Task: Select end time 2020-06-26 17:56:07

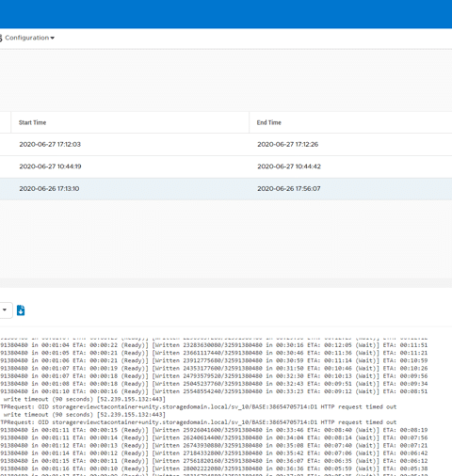Action: 289,189
